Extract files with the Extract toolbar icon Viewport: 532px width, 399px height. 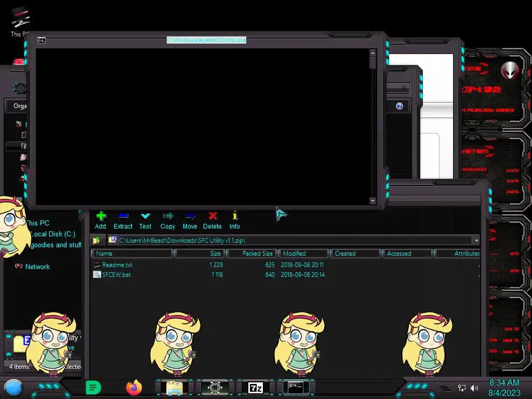click(123, 220)
